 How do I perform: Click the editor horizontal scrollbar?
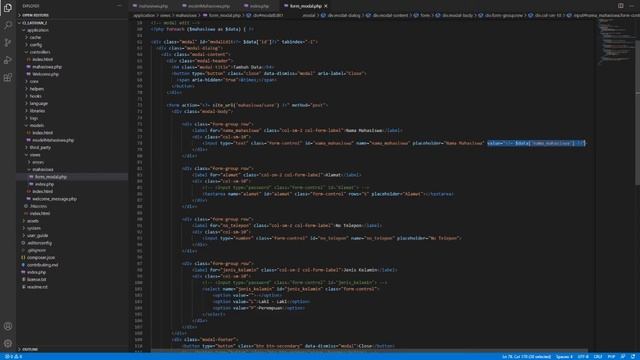[369, 350]
